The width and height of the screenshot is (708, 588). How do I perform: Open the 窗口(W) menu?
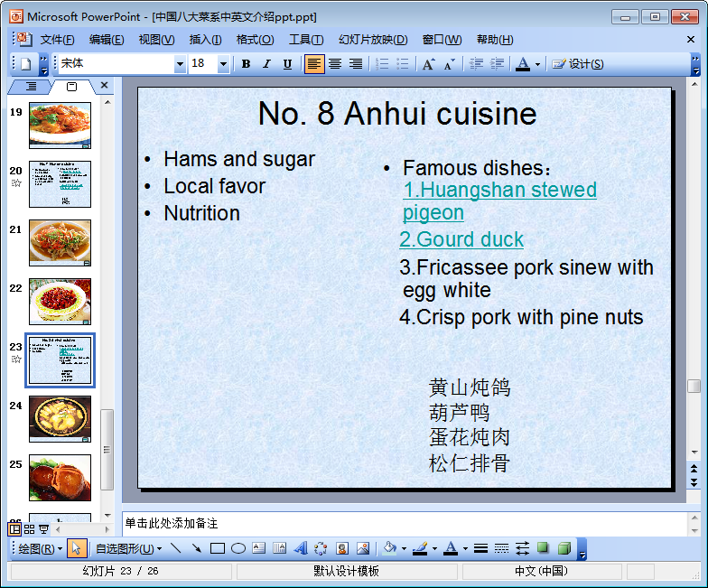[x=442, y=40]
